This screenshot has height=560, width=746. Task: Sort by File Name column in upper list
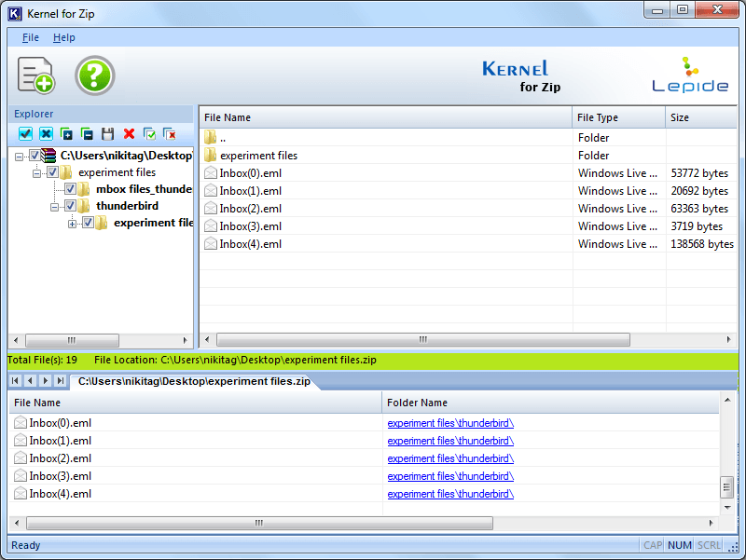[385, 117]
